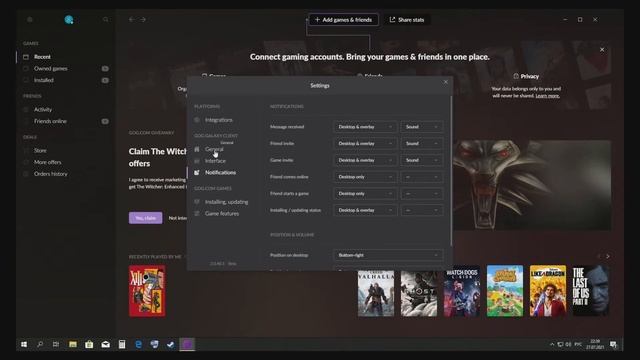
Task: Click Add games & friends button
Action: tap(343, 20)
